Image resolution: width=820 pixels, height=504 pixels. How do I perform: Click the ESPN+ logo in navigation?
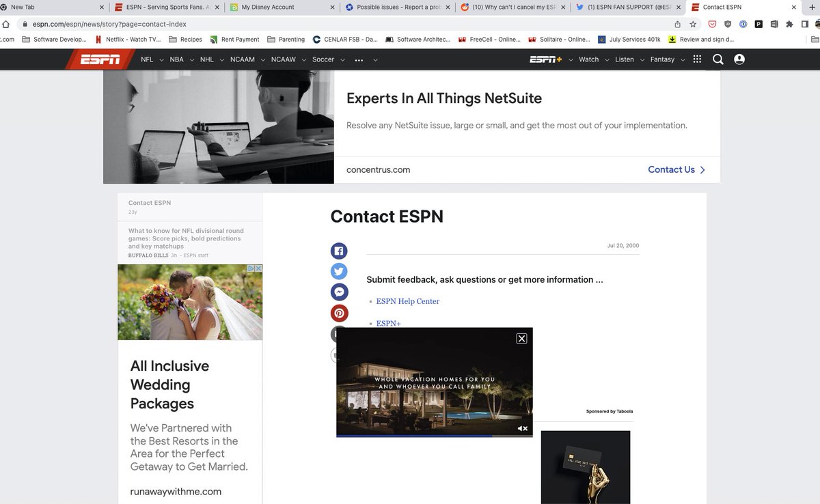[x=545, y=59]
